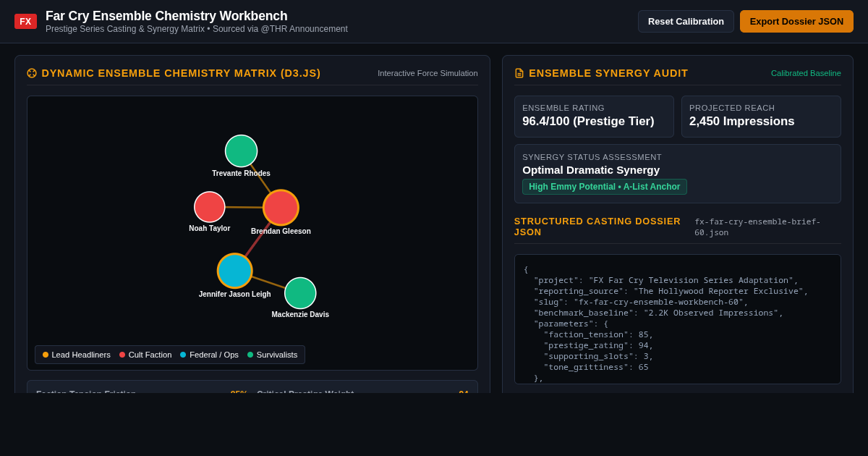Click the chemistry matrix panel icon
Image resolution: width=868 pixels, height=456 pixels.
click(x=32, y=73)
